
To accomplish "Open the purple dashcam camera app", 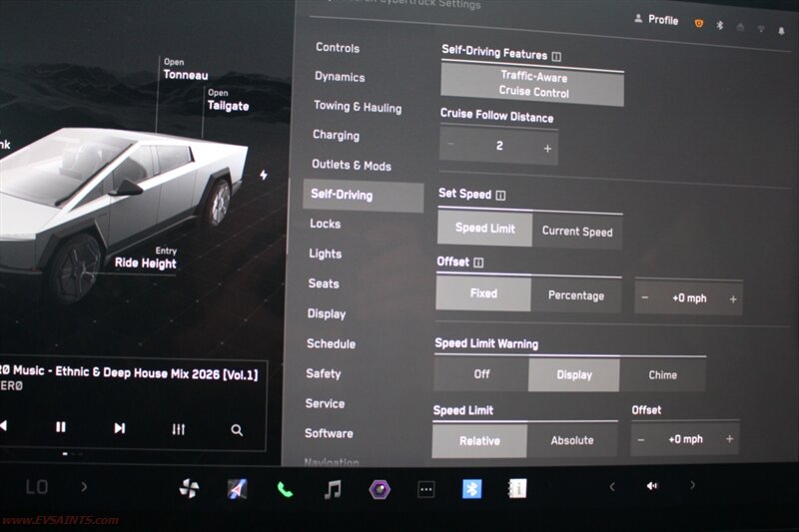I will pos(380,489).
